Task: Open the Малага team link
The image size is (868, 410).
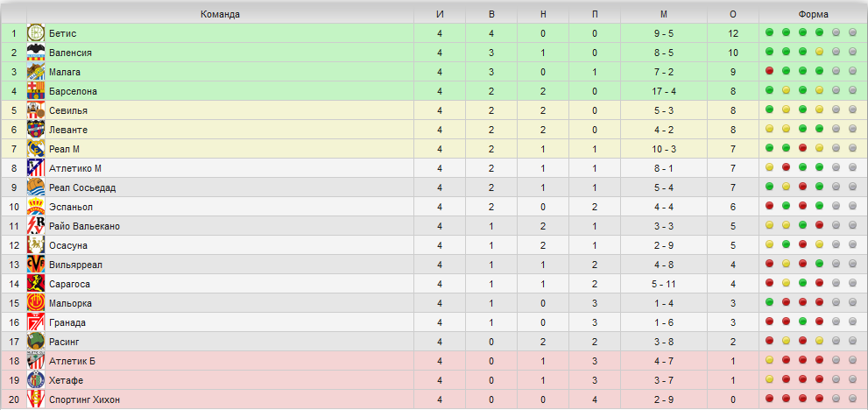Action: [x=62, y=72]
